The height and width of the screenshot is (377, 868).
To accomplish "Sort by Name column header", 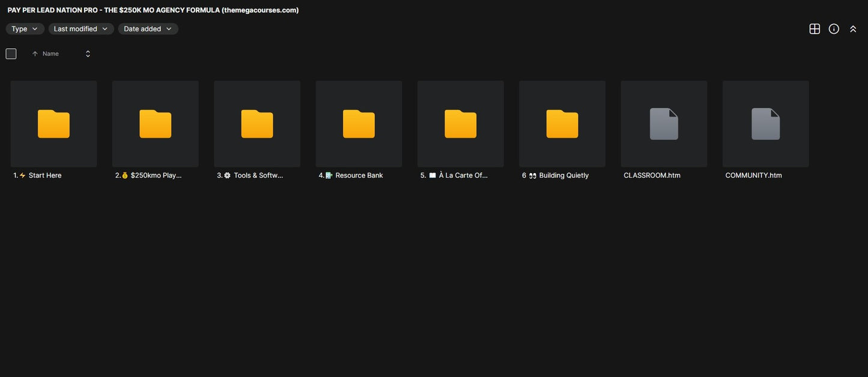I will pyautogui.click(x=50, y=54).
